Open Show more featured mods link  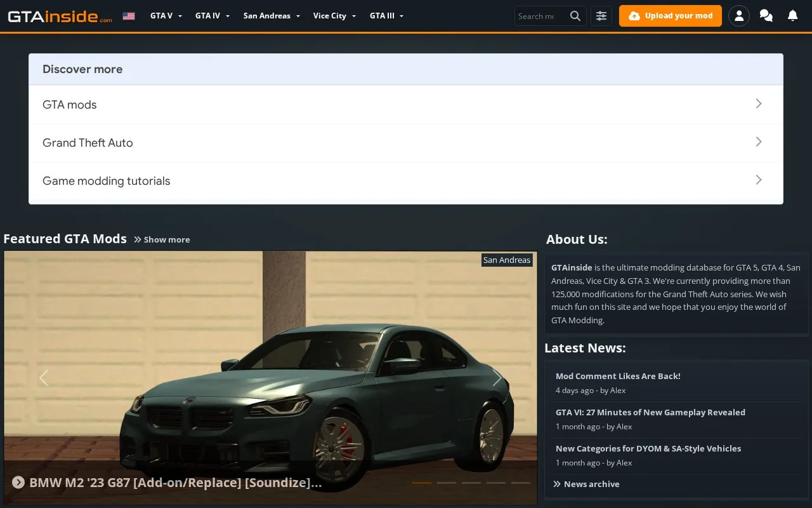162,239
